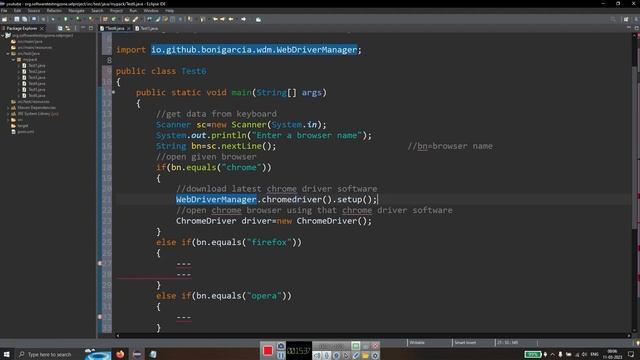The height and width of the screenshot is (360, 640).
Task: Collapse the main method fold marker
Action: 113,92
